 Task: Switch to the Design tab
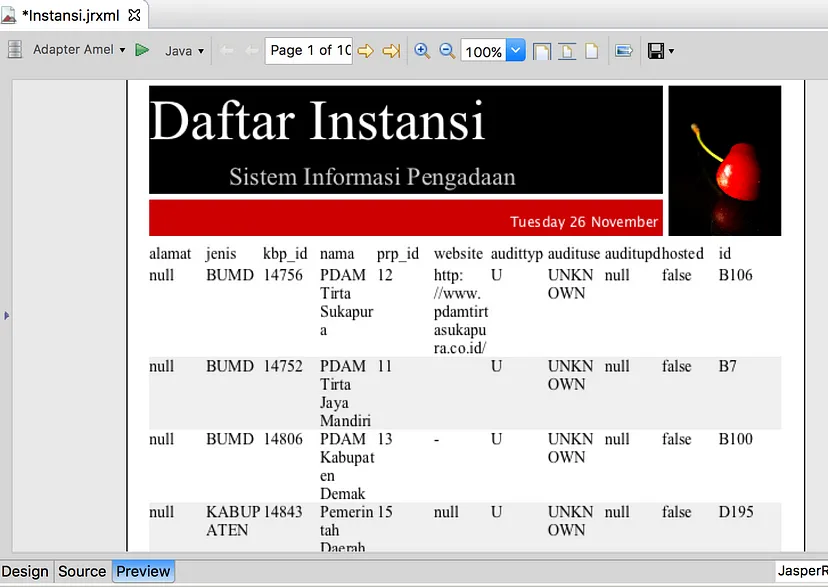pos(25,572)
